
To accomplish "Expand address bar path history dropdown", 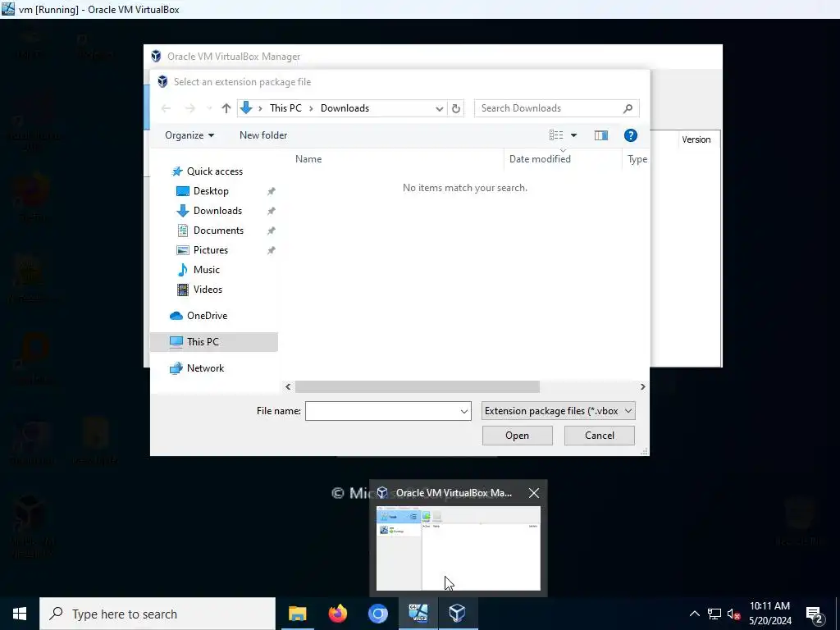I will (440, 108).
